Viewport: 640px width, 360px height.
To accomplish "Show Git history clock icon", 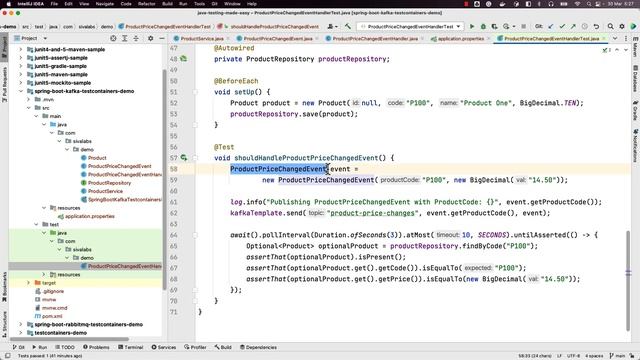I will click(584, 27).
